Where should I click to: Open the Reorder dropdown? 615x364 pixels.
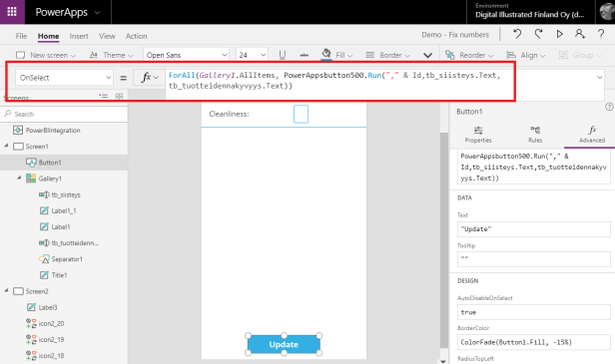(x=469, y=55)
